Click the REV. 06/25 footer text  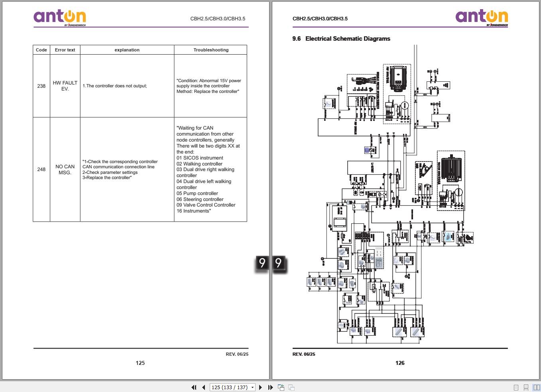[x=304, y=354]
